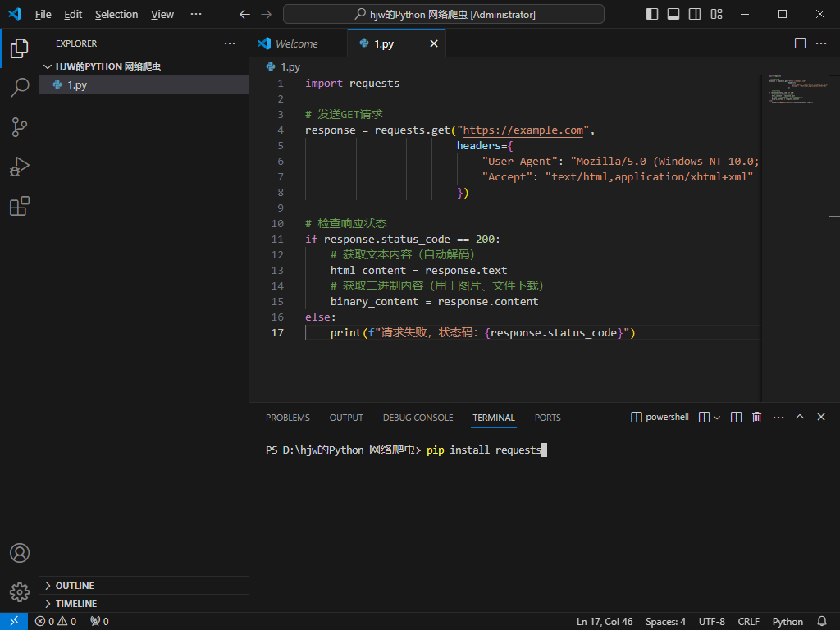Go back with the left arrow

pos(244,15)
